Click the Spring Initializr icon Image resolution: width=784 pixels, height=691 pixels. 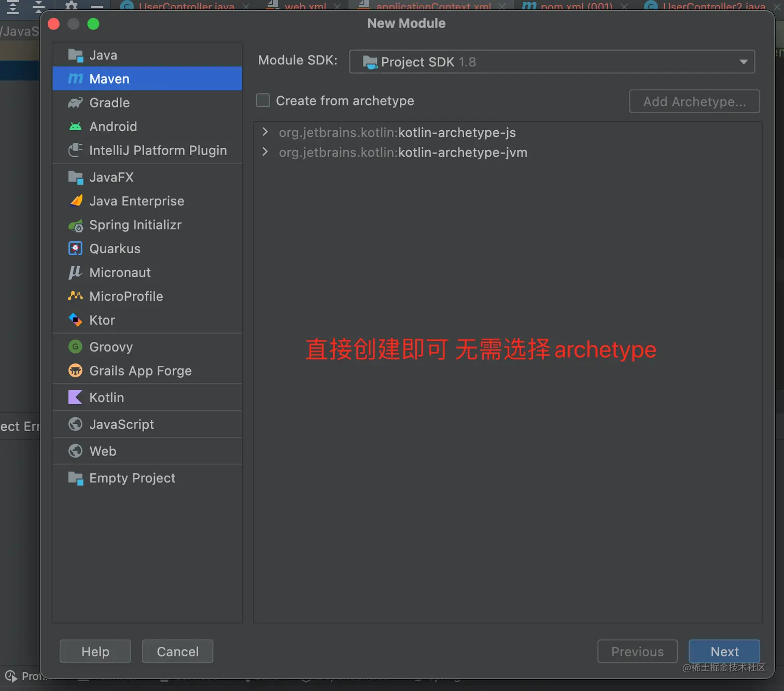(x=76, y=225)
